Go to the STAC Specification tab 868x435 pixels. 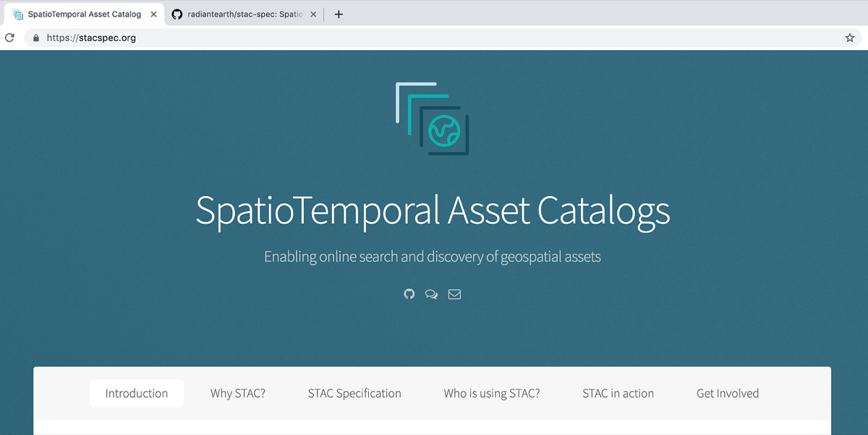tap(354, 394)
